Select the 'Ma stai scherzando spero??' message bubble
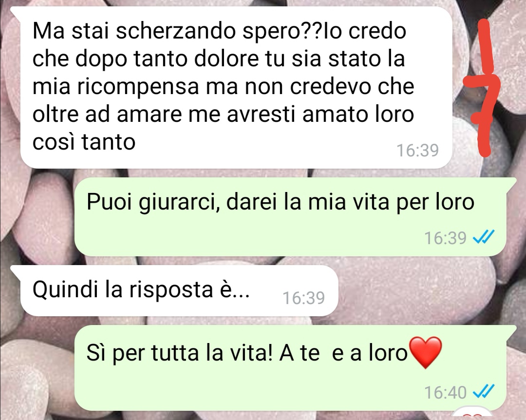 point(236,87)
